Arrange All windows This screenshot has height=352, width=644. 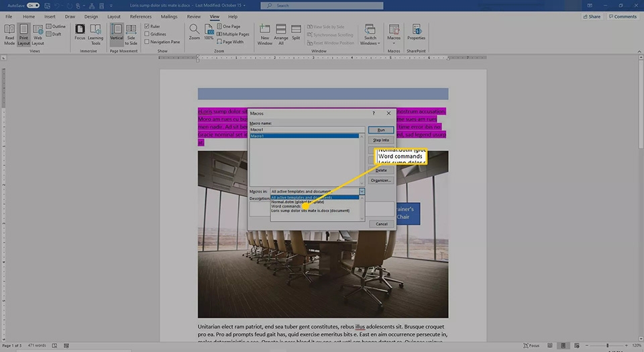281,34
